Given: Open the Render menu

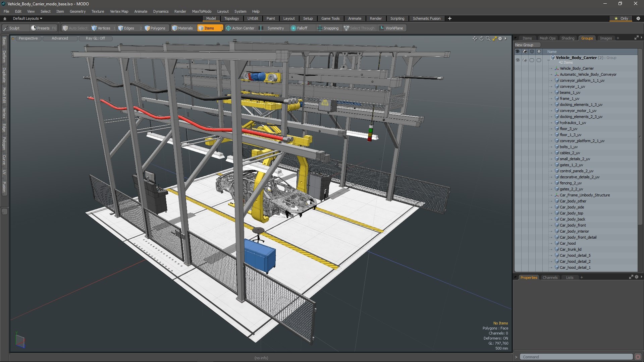Looking at the screenshot, I should coord(180,11).
